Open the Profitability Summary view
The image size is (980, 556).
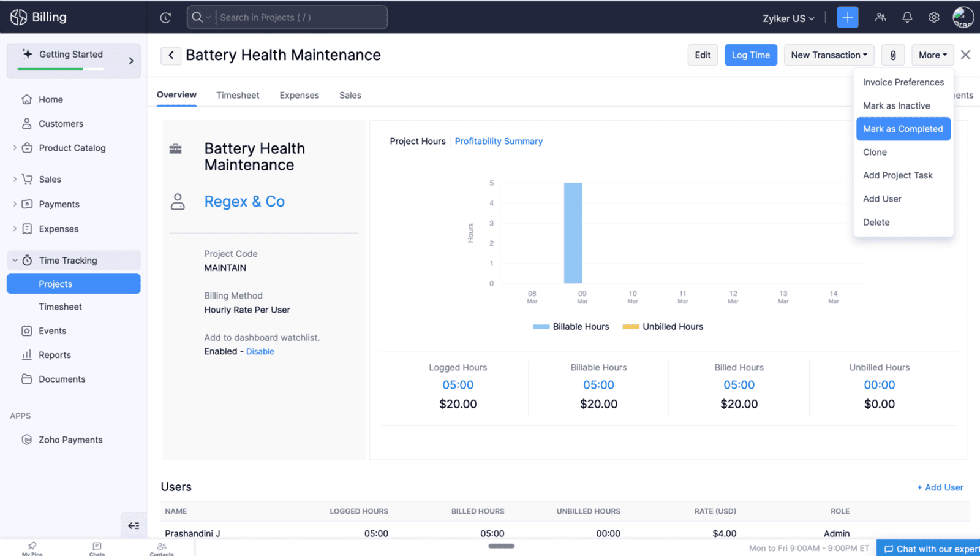499,141
